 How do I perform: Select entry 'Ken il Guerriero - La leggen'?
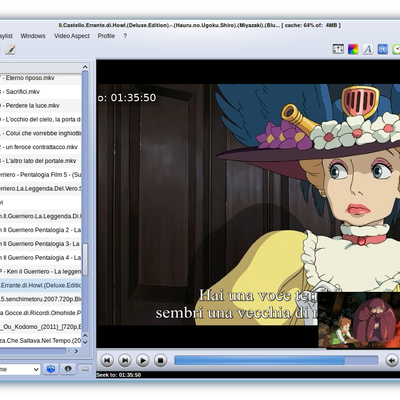coord(40,272)
